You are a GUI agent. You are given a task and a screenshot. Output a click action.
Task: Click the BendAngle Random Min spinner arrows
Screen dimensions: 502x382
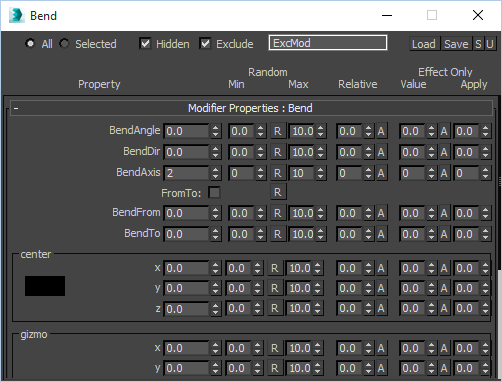pyautogui.click(x=261, y=131)
